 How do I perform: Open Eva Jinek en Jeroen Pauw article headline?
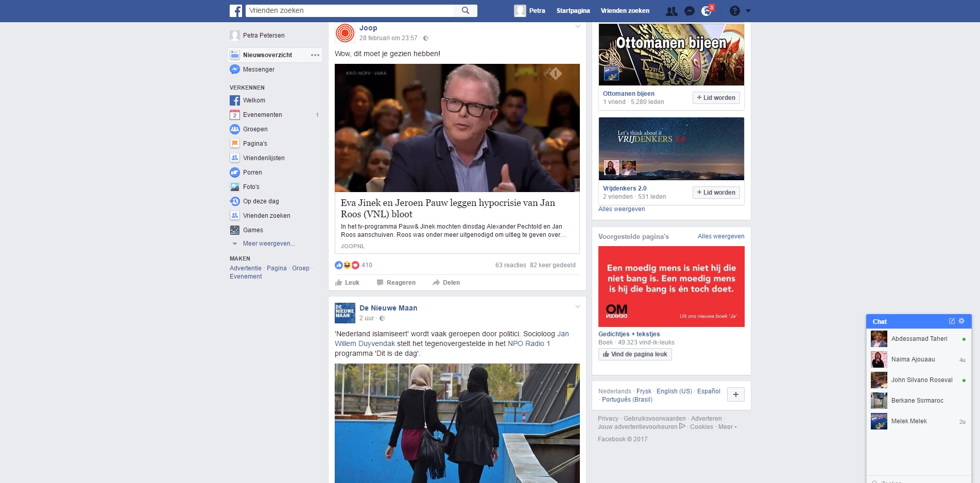pyautogui.click(x=448, y=209)
